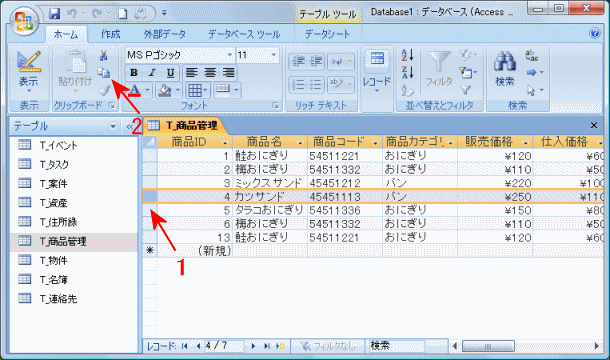Switch to the 外部データ tab
The width and height of the screenshot is (610, 360).
click(x=165, y=34)
